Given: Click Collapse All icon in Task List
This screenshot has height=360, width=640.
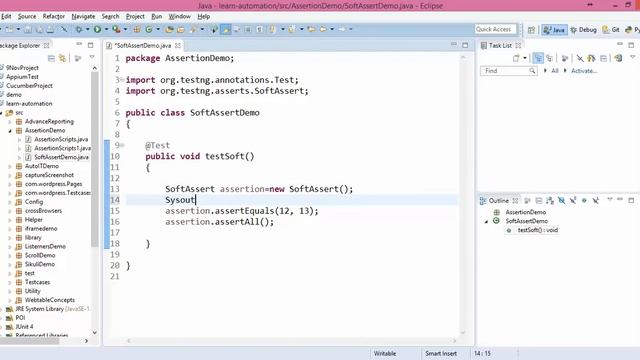Looking at the screenshot, I should (x=604, y=58).
